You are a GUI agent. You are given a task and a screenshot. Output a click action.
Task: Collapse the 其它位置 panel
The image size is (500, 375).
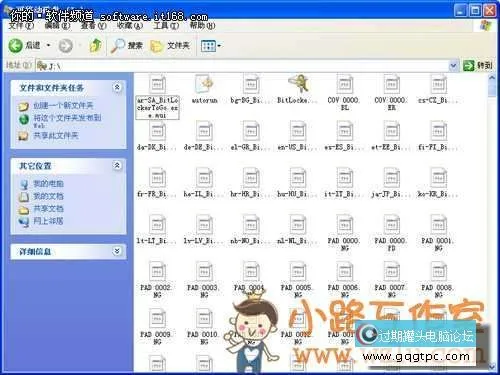117,165
